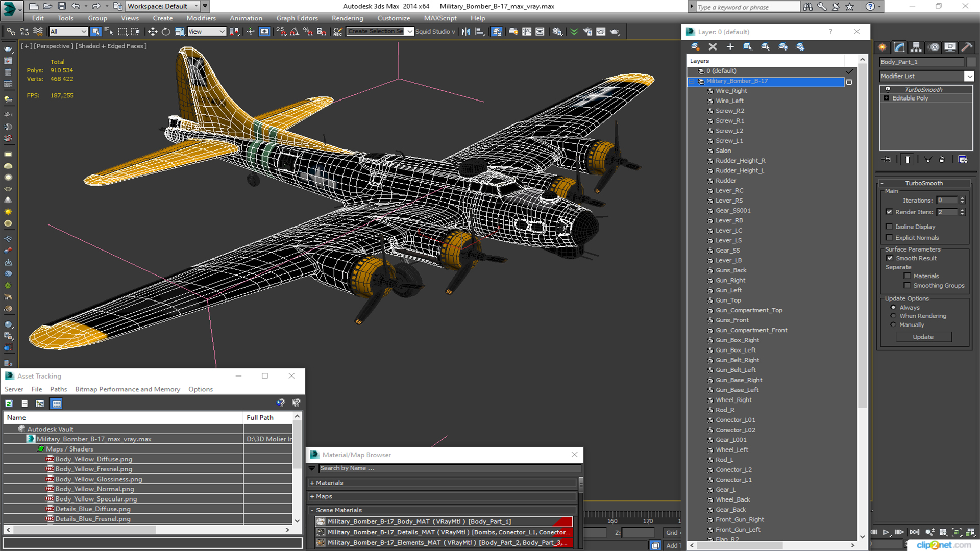Click Search by Name field in Material Browser

(450, 468)
